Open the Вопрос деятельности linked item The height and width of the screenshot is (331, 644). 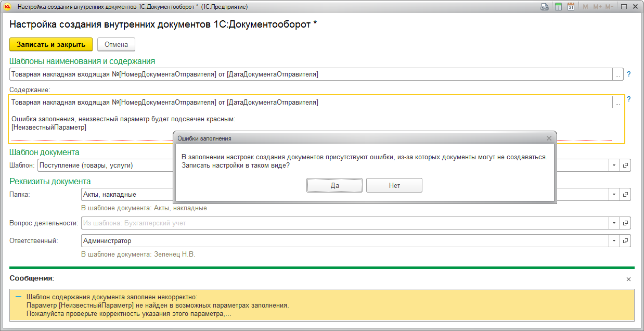coord(626,223)
